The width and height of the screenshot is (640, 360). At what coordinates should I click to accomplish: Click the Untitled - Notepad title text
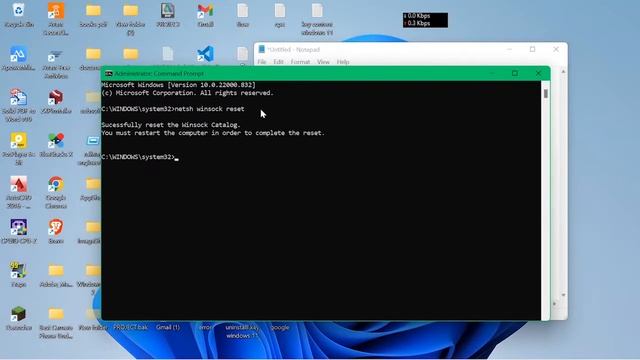tap(294, 49)
